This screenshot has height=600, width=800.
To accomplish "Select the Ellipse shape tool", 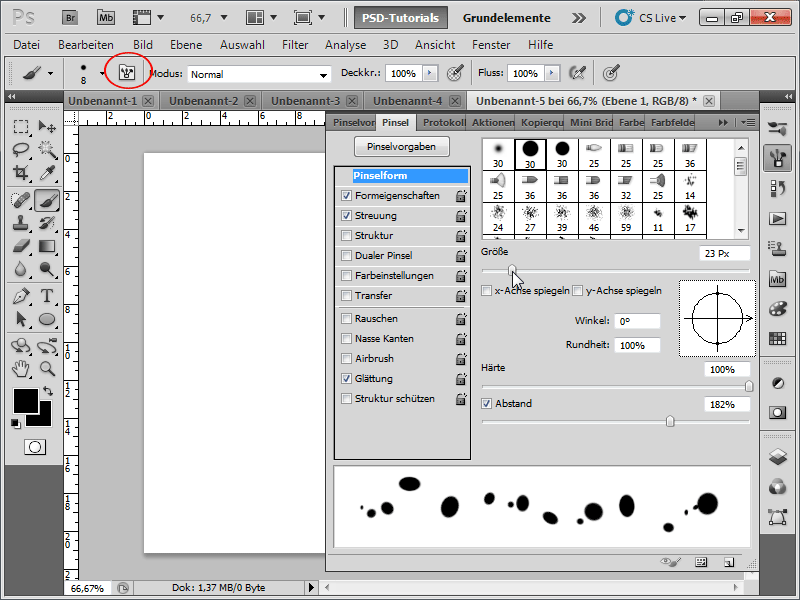I will (47, 319).
